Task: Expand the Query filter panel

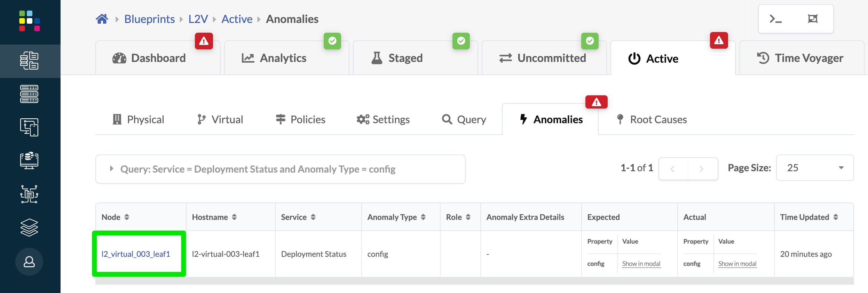Action: (x=112, y=169)
